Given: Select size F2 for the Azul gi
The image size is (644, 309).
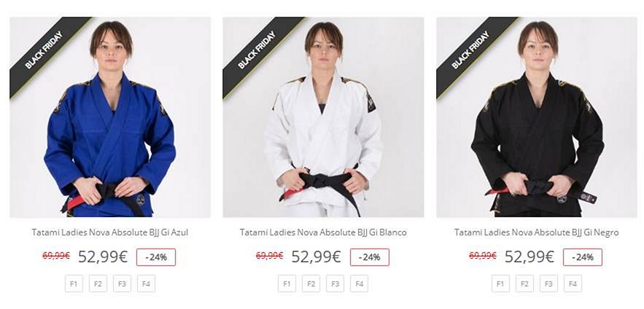Looking at the screenshot, I should (98, 283).
